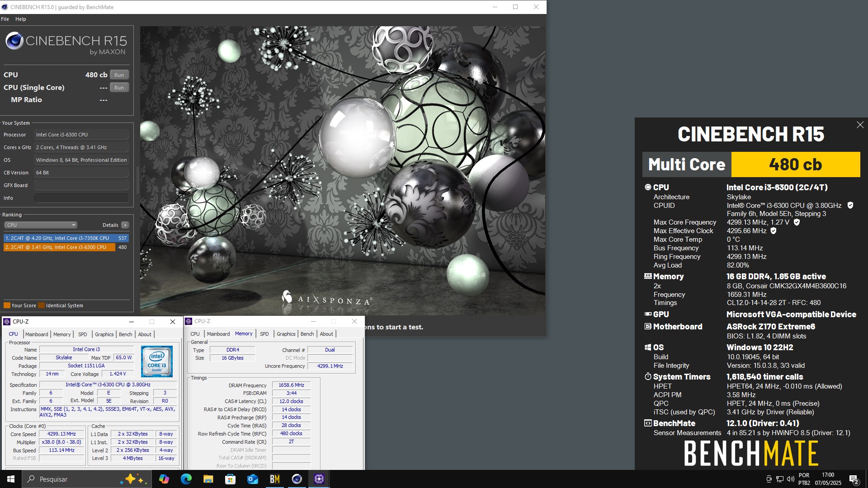The image size is (868, 488).
Task: Click the POR PTB2 language indicator
Action: (804, 479)
